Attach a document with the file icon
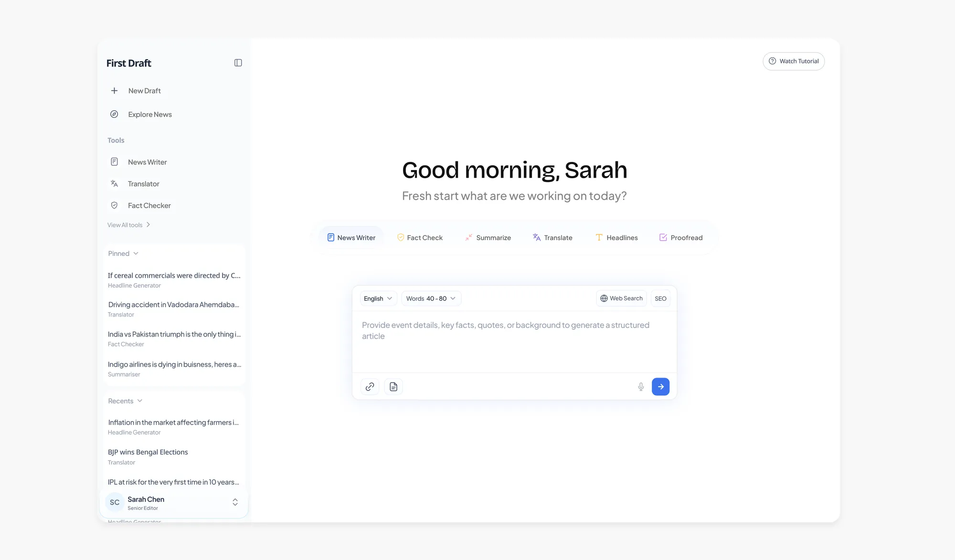Image resolution: width=955 pixels, height=560 pixels. (393, 387)
